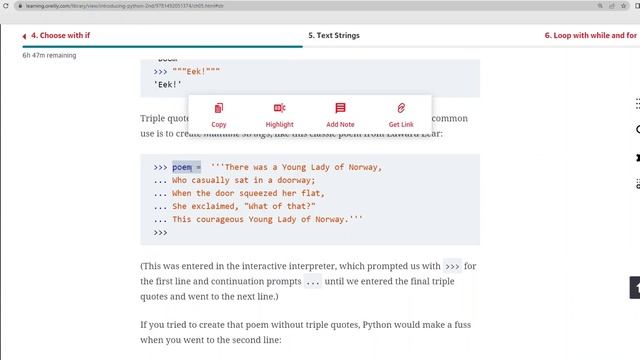Click the line 'This courageous Young Lady of Norway.'
This screenshot has height=360, width=640.
coord(267,219)
